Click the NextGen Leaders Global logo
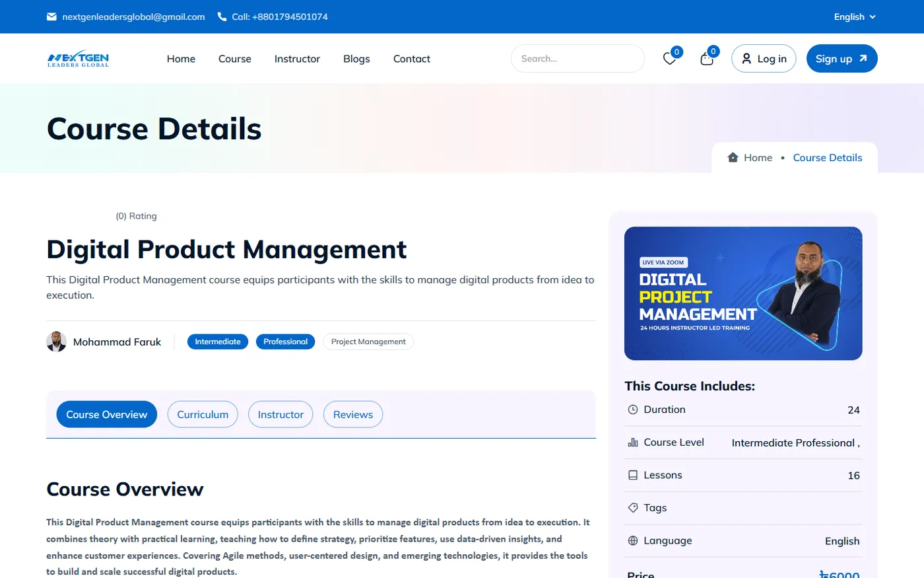The image size is (924, 578). (x=78, y=59)
